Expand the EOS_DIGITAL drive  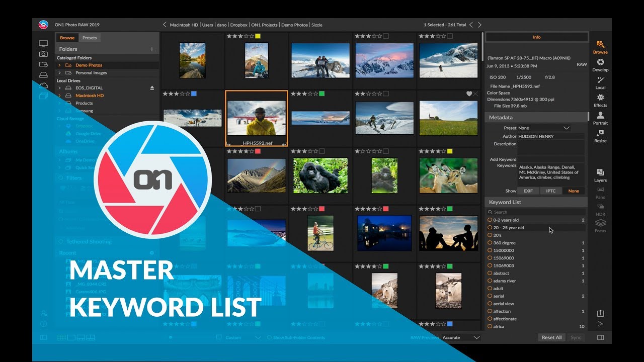point(59,88)
